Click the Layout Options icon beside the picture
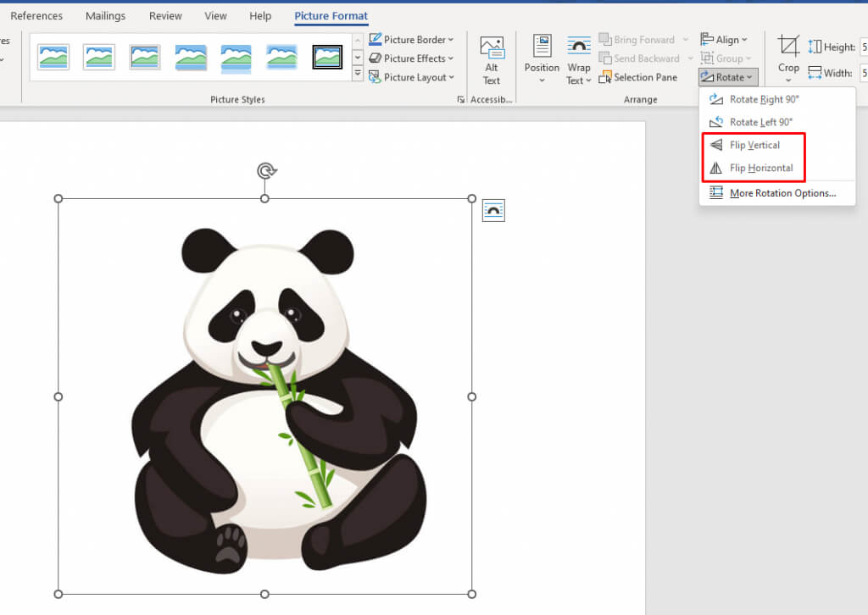The height and width of the screenshot is (615, 868). [493, 211]
